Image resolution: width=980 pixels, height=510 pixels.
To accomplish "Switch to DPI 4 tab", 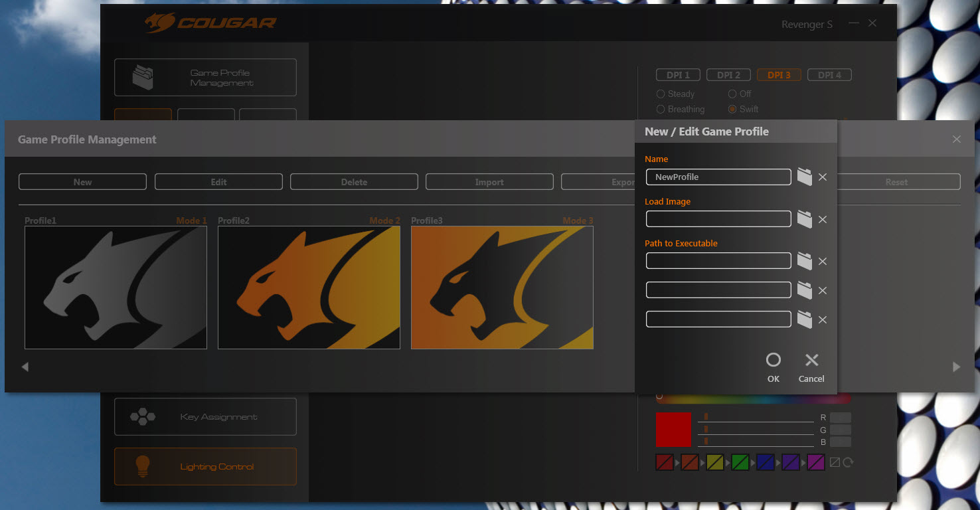I will pos(829,75).
